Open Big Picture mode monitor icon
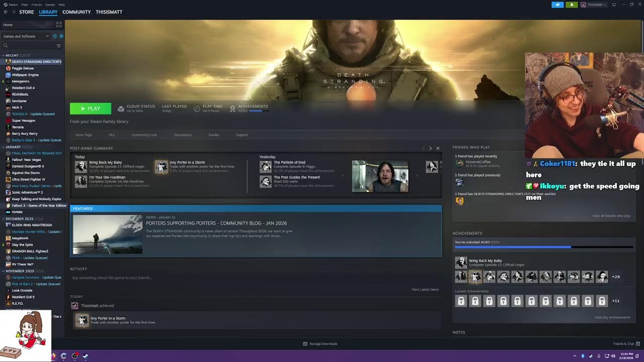Image resolution: width=644 pixels, height=362 pixels. (x=614, y=5)
